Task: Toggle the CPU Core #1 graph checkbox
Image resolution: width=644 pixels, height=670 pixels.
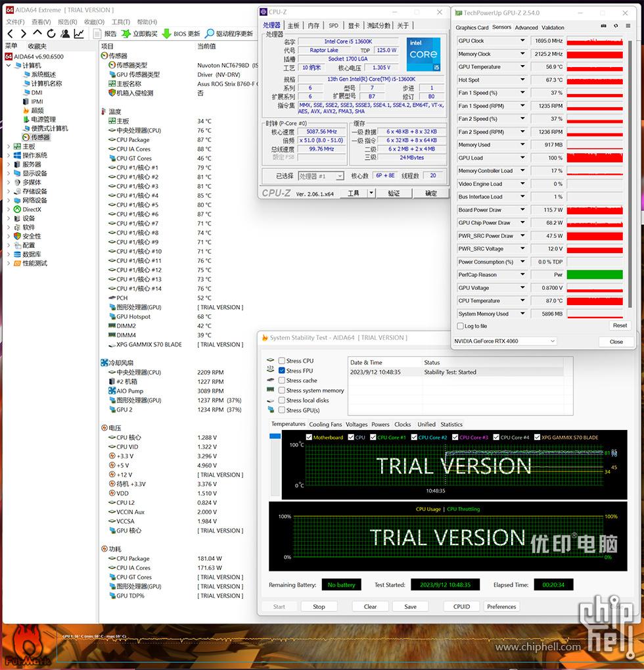Action: [x=373, y=437]
